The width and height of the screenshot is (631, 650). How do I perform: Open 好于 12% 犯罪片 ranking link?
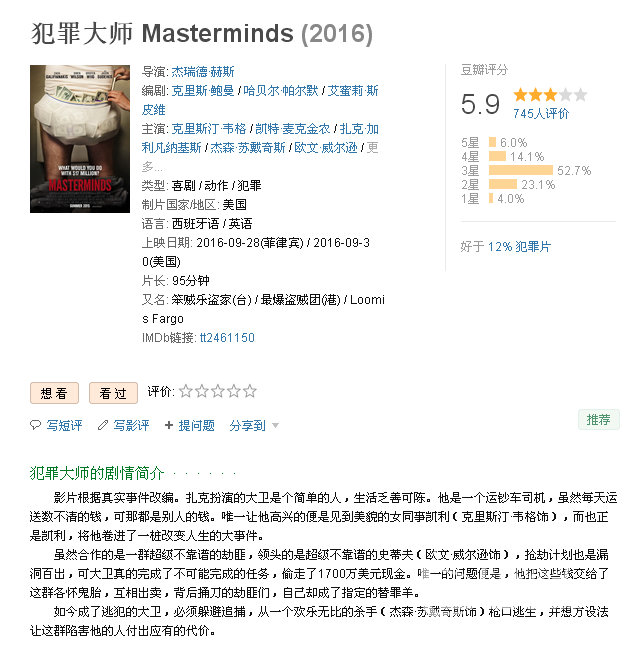coord(519,247)
